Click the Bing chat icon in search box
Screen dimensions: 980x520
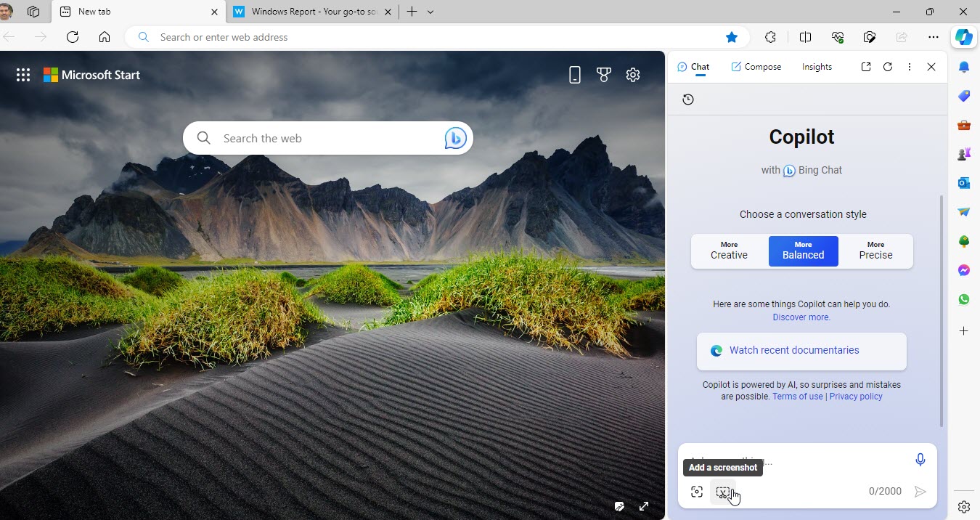pos(455,138)
